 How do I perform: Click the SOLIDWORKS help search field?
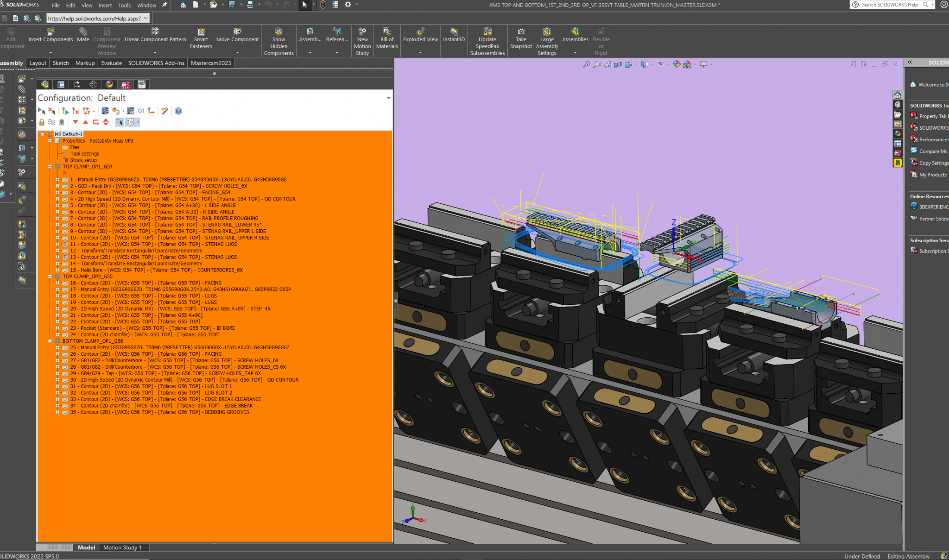click(889, 5)
